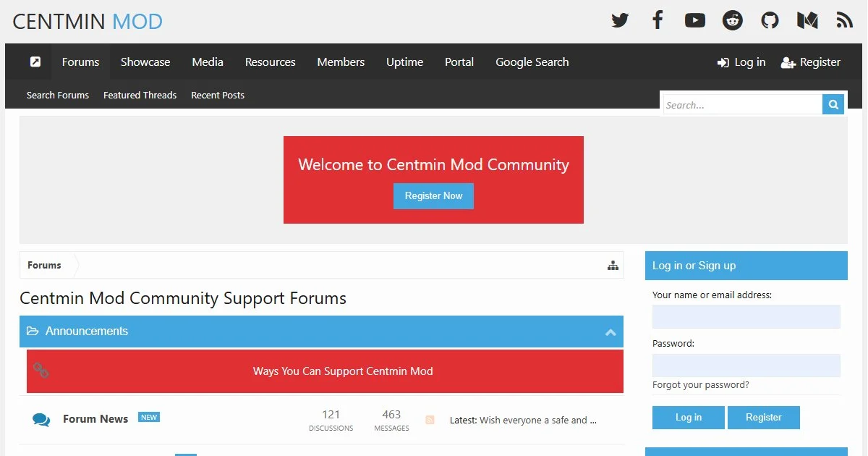Click the sidebar Log in button
The width and height of the screenshot is (868, 456).
[x=689, y=418]
